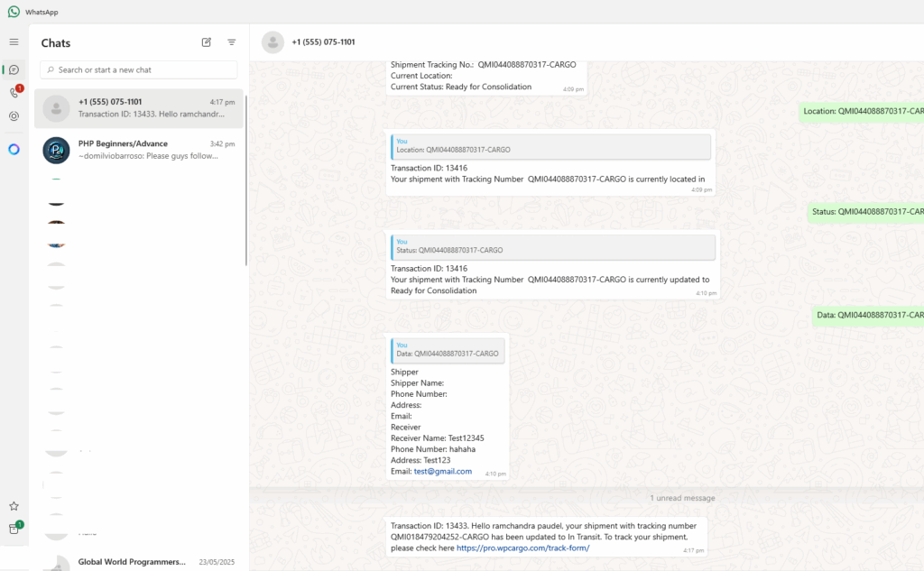
Task: Click the '1 unread message' divider label
Action: pyautogui.click(x=682, y=498)
